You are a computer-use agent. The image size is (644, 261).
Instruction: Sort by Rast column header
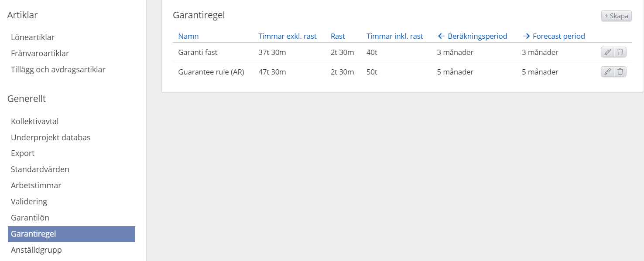click(338, 36)
